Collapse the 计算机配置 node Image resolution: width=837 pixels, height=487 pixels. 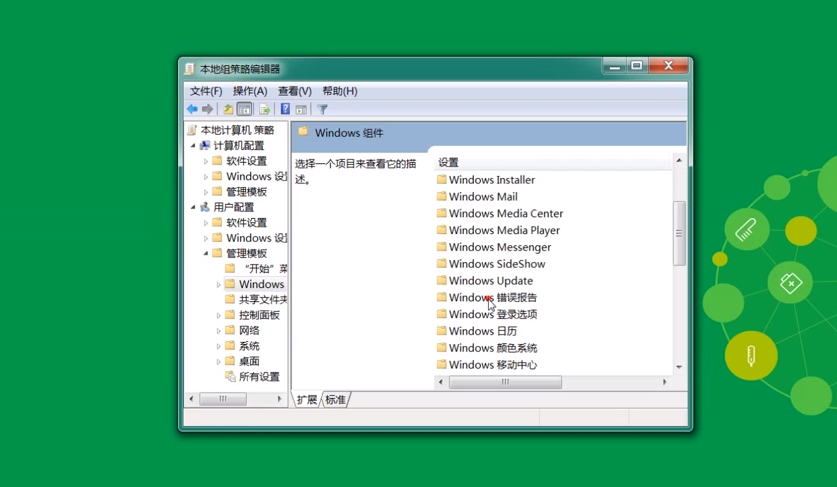click(193, 145)
